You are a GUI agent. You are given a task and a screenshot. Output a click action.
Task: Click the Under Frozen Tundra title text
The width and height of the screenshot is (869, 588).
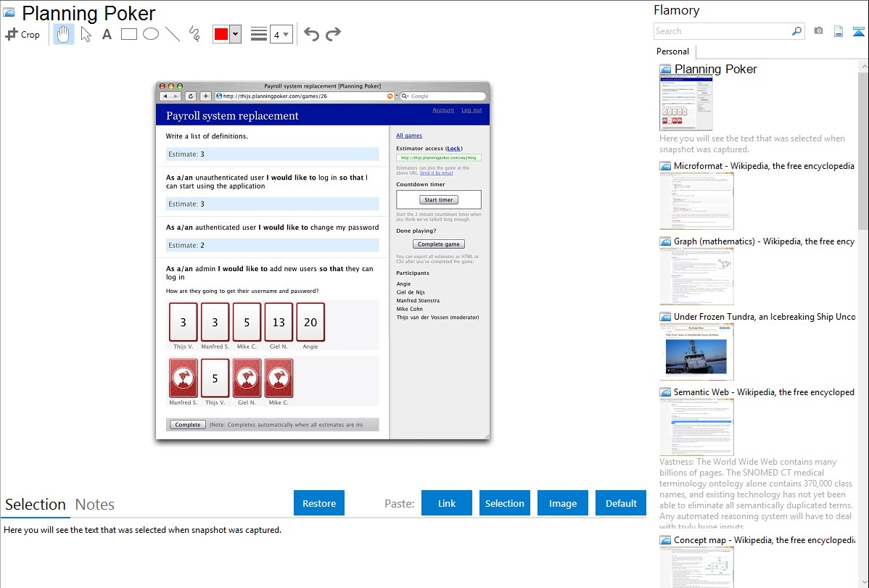(765, 316)
